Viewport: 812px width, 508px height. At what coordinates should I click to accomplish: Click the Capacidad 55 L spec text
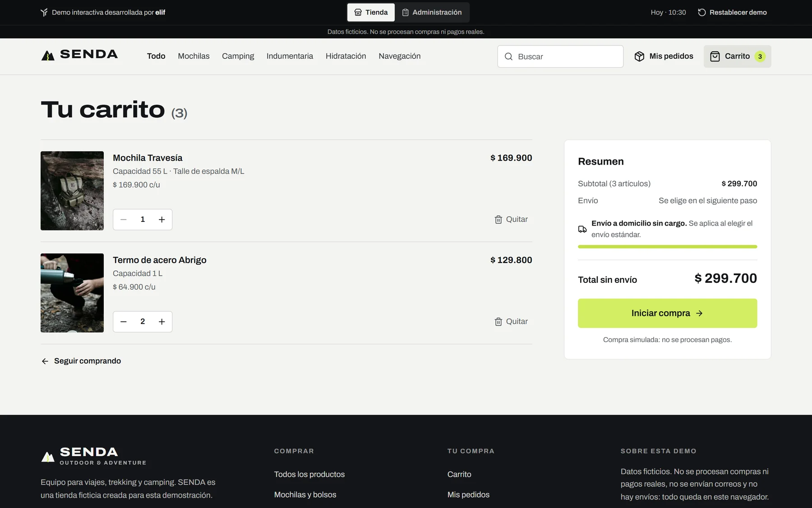point(140,171)
